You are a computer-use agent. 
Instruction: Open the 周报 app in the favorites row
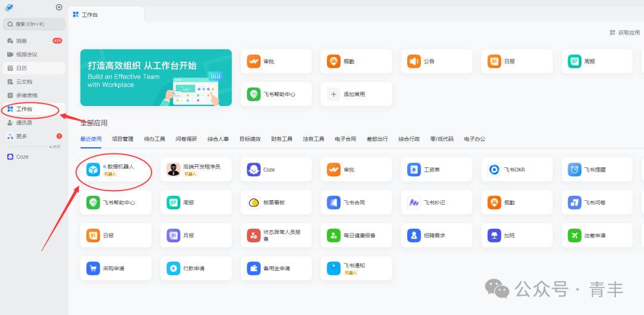(597, 61)
